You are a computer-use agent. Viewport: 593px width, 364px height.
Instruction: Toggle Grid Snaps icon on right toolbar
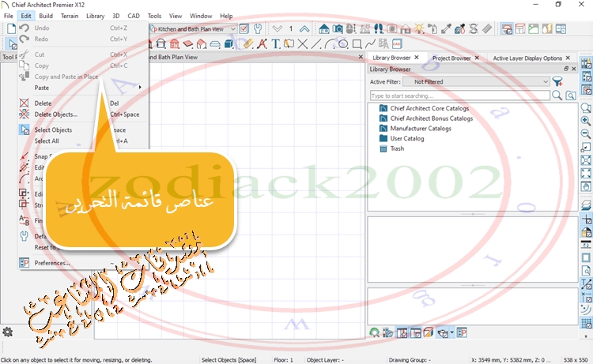[586, 323]
